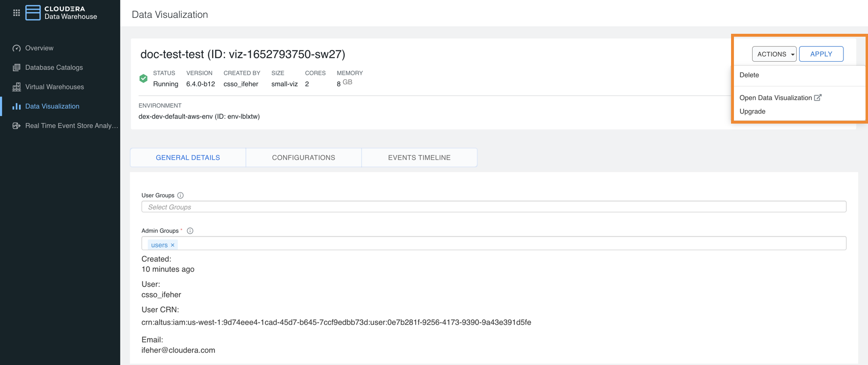
Task: Click the info icon beside Admin Groups
Action: (x=190, y=231)
